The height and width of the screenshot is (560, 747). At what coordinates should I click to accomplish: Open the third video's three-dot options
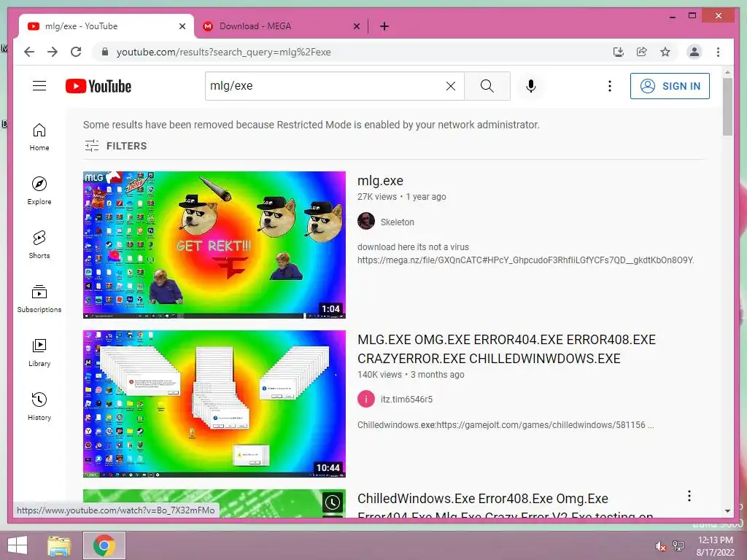[x=689, y=496]
